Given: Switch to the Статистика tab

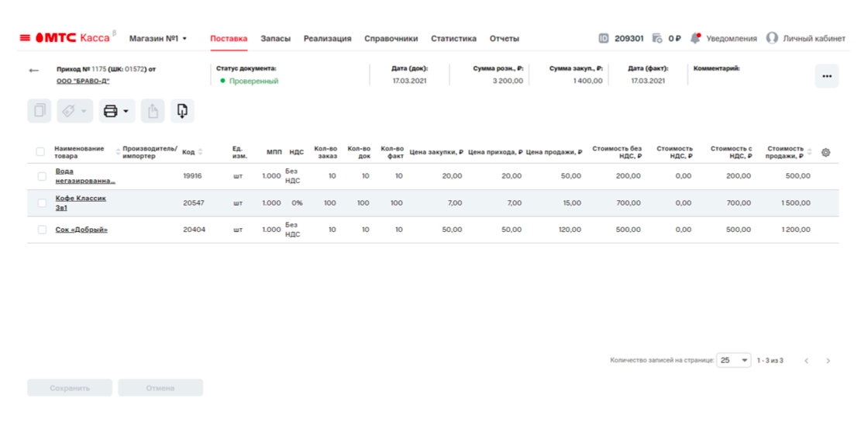Looking at the screenshot, I should pos(453,38).
